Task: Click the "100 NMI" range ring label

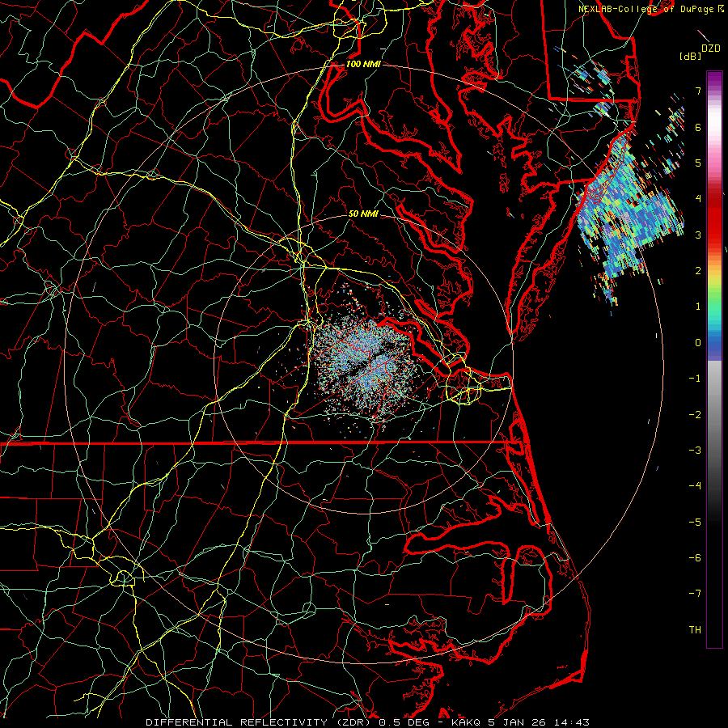Action: click(363, 64)
